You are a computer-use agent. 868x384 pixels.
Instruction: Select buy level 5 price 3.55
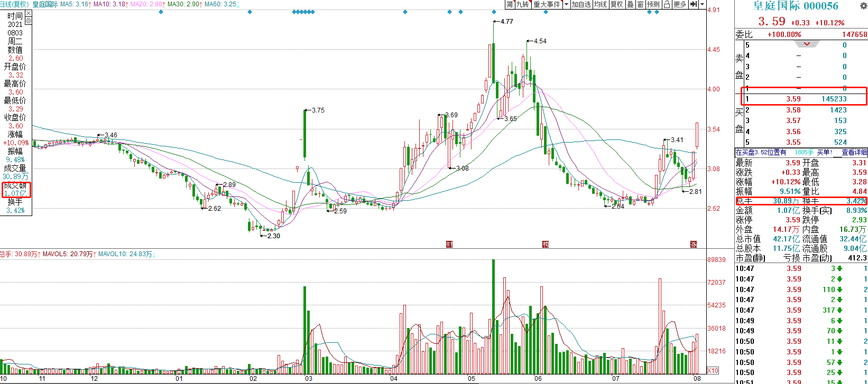[793, 142]
